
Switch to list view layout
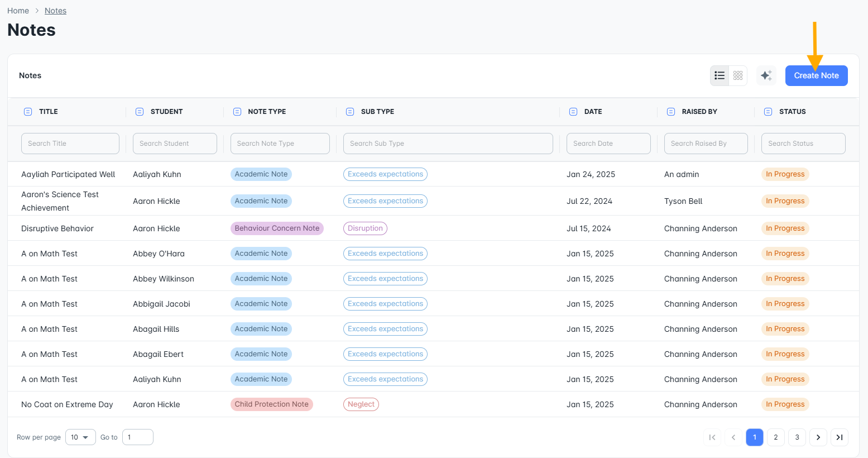pos(720,75)
